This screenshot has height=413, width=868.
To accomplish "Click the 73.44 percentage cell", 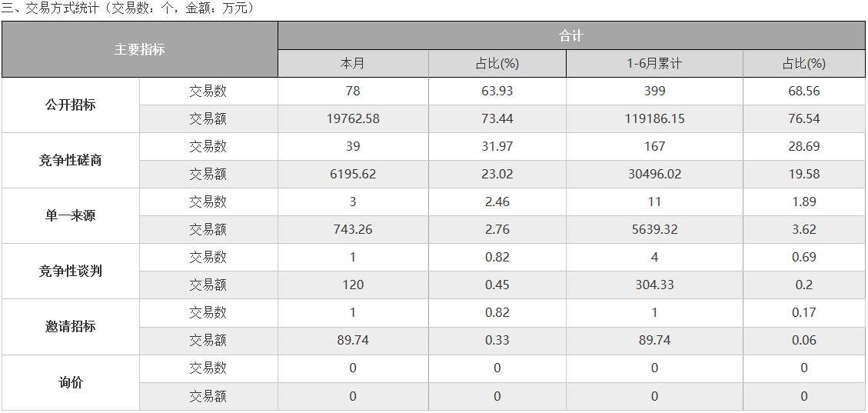I will (497, 119).
